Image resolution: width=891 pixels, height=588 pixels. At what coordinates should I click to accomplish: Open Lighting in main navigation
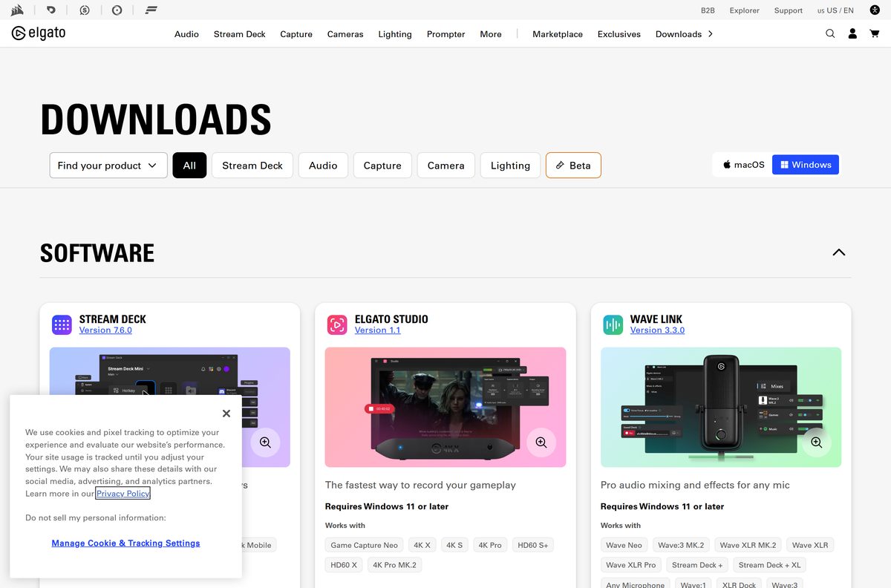tap(395, 34)
